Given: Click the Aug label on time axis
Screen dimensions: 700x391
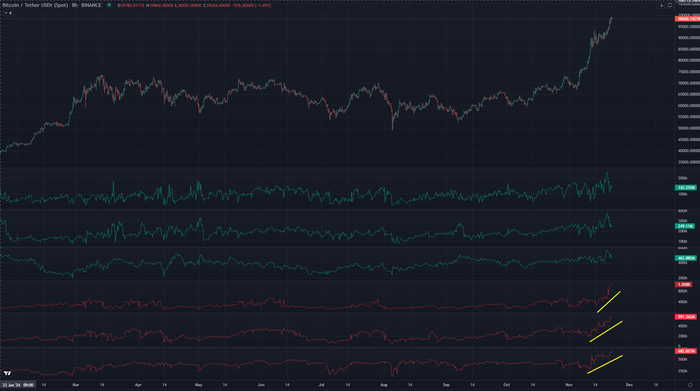Looking at the screenshot, I should pyautogui.click(x=384, y=385).
